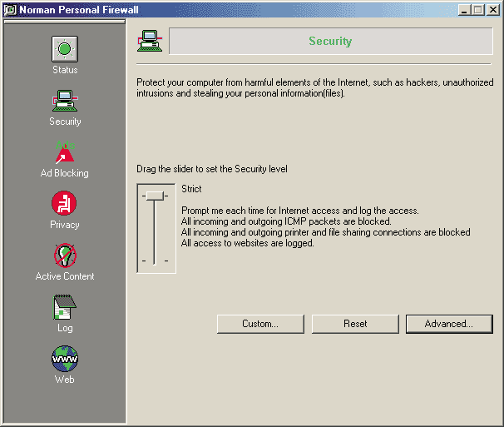Click the Status label in sidebar
The height and width of the screenshot is (427, 504).
click(x=65, y=70)
